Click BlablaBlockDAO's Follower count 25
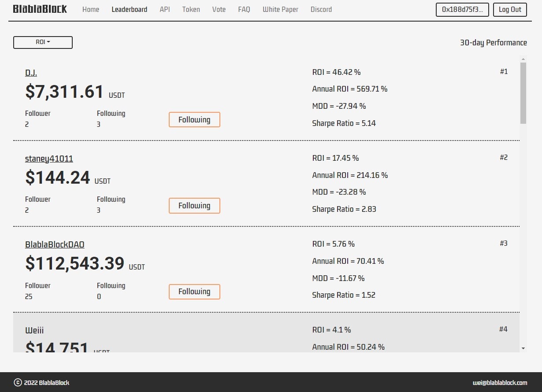The image size is (542, 392). 29,296
